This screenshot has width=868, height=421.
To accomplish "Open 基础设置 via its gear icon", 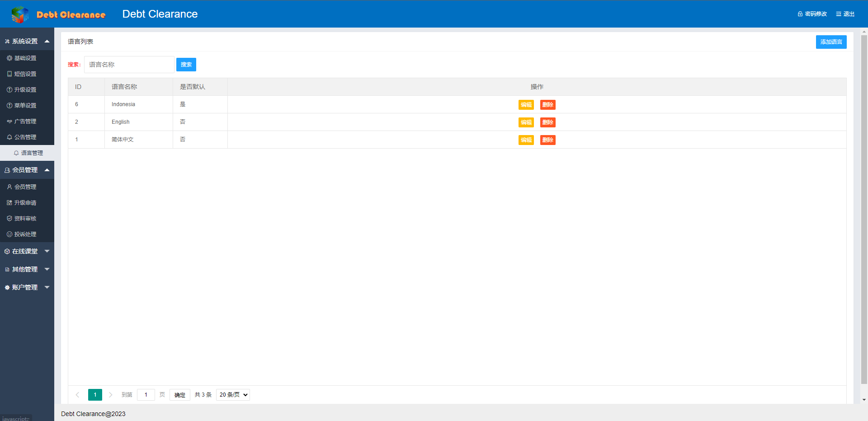I will click(9, 58).
